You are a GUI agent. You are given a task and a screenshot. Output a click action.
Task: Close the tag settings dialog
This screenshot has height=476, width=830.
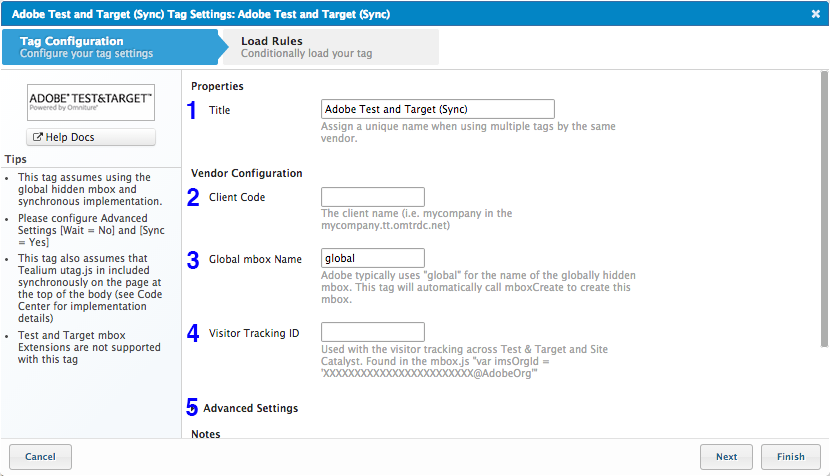(815, 14)
